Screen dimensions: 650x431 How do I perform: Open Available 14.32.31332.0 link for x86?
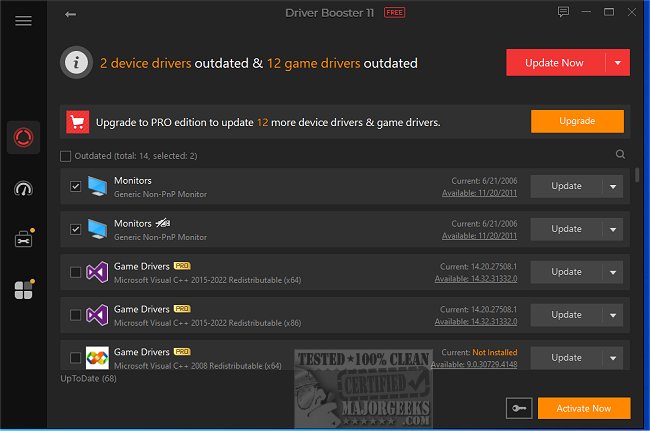tap(476, 322)
